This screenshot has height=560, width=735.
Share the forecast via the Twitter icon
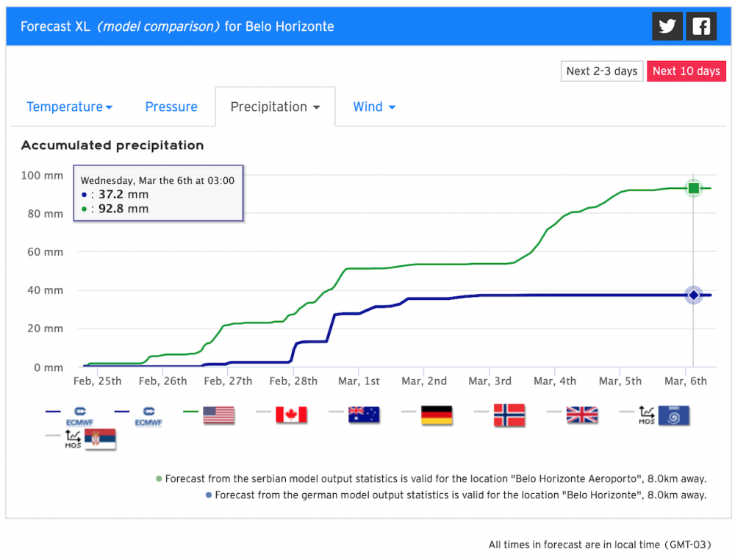coord(667,26)
